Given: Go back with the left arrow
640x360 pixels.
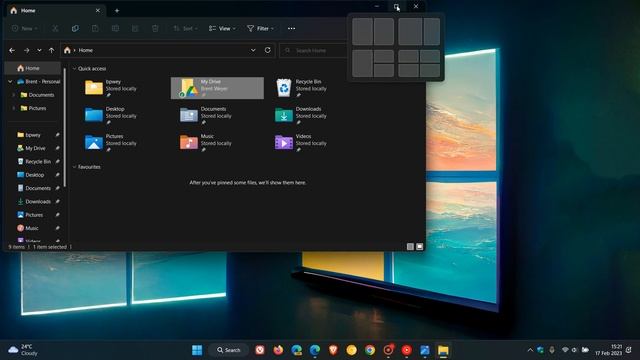Looking at the screenshot, I should click(x=12, y=50).
